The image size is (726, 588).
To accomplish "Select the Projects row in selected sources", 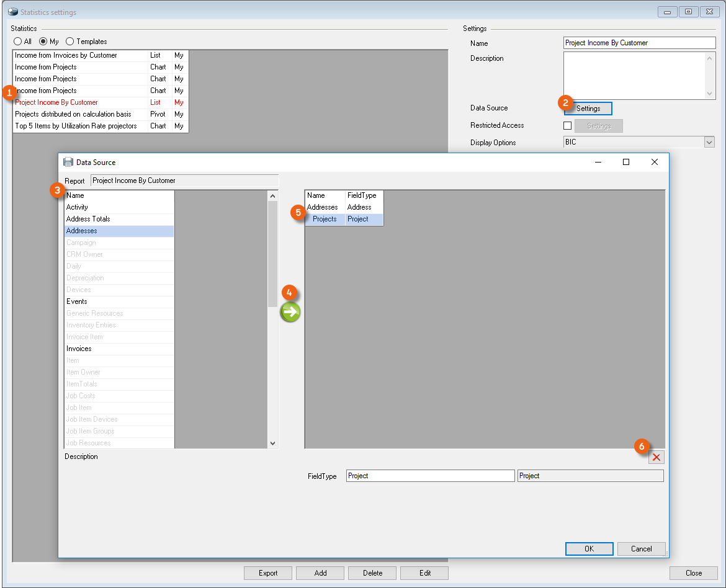I will coord(325,219).
